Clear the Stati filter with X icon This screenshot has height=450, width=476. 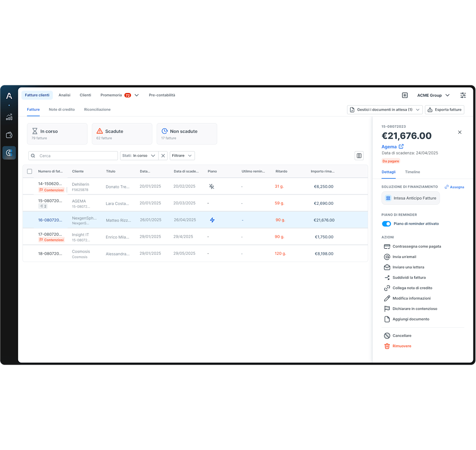click(163, 156)
